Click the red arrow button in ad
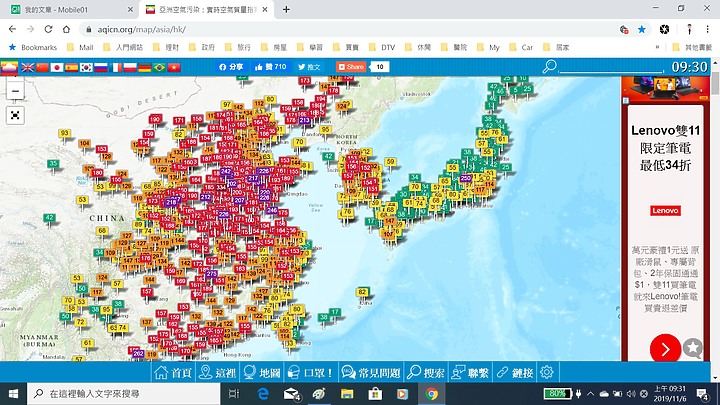Viewport: 720px width, 405px height. tap(665, 349)
